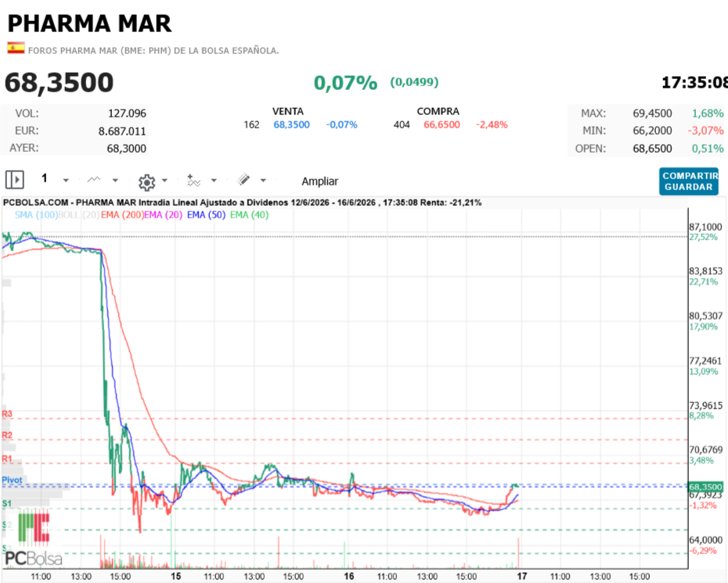Toggle the EMA (40) indicator label
Image resolution: width=728 pixels, height=583 pixels.
[x=250, y=215]
